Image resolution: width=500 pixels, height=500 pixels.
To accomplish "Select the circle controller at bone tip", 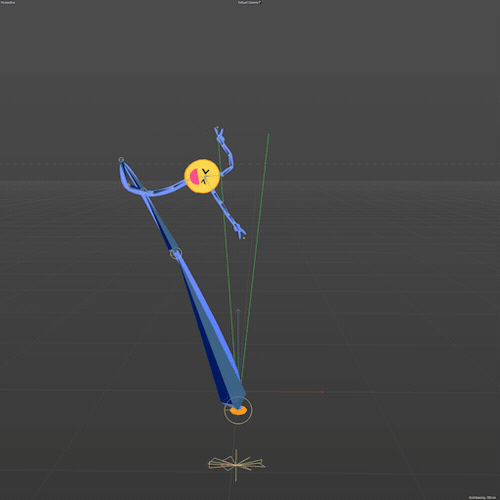I will pos(121,160).
